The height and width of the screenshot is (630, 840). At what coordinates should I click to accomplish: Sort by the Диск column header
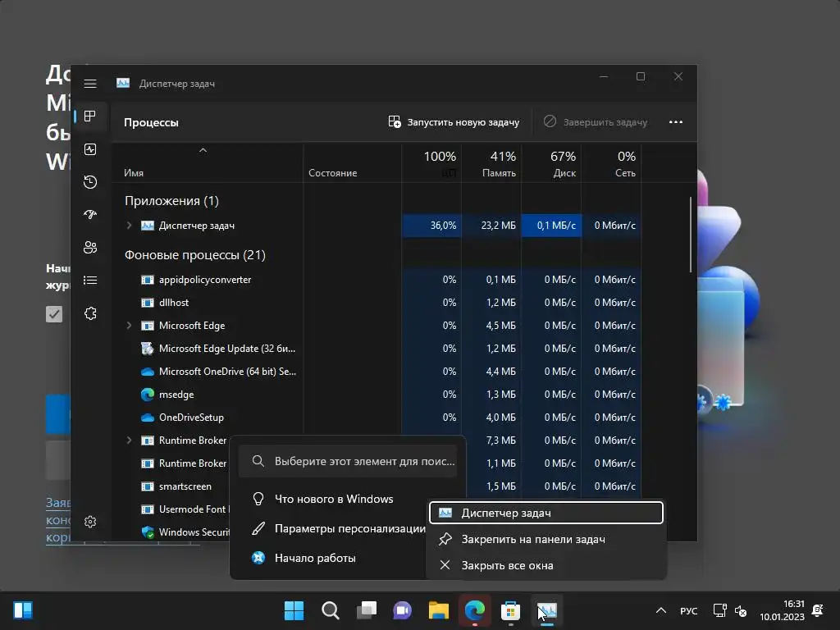click(x=551, y=163)
